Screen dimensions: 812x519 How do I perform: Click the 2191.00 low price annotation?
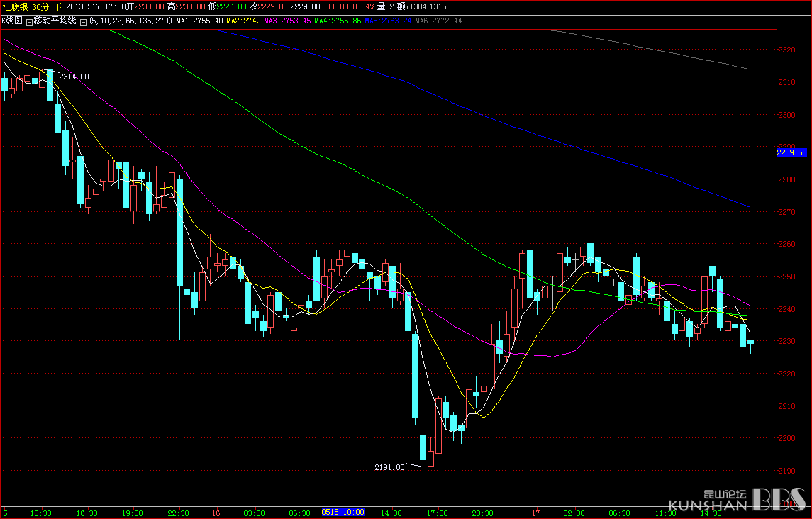pyautogui.click(x=389, y=467)
